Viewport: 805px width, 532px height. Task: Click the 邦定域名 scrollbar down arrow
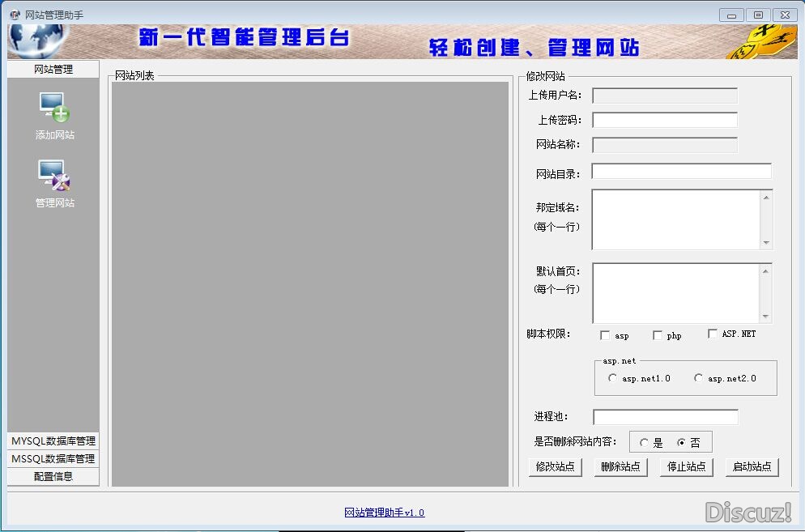[766, 243]
